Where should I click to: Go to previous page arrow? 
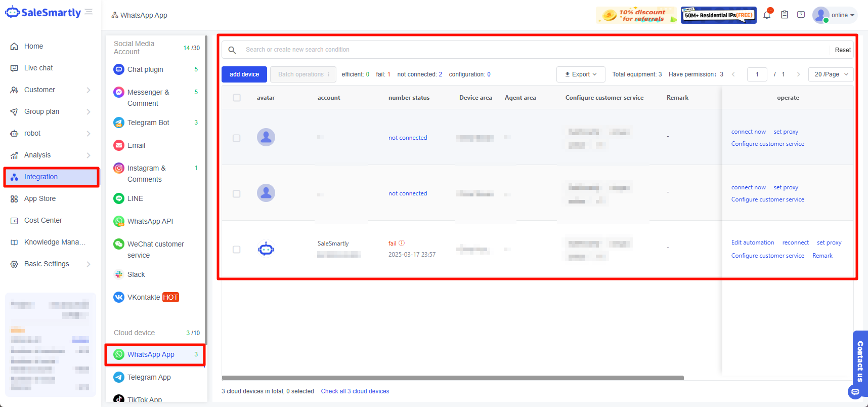point(733,74)
